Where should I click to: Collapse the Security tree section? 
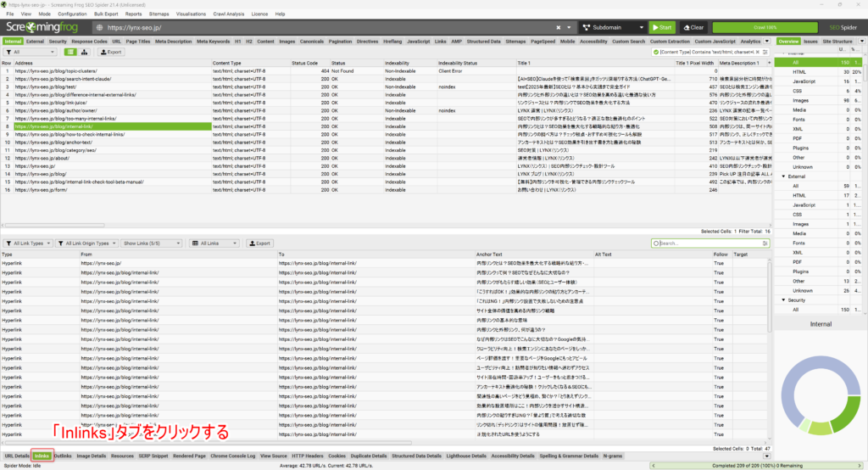point(783,299)
